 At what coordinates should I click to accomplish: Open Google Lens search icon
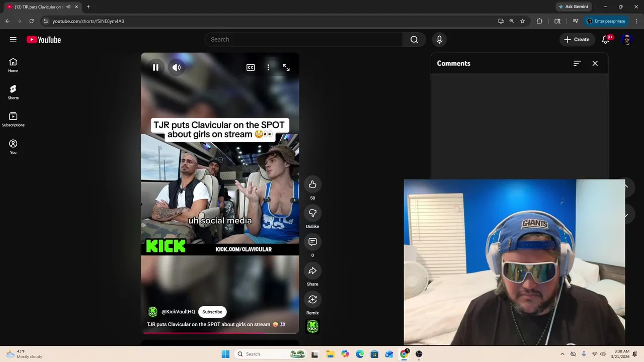(x=557, y=21)
